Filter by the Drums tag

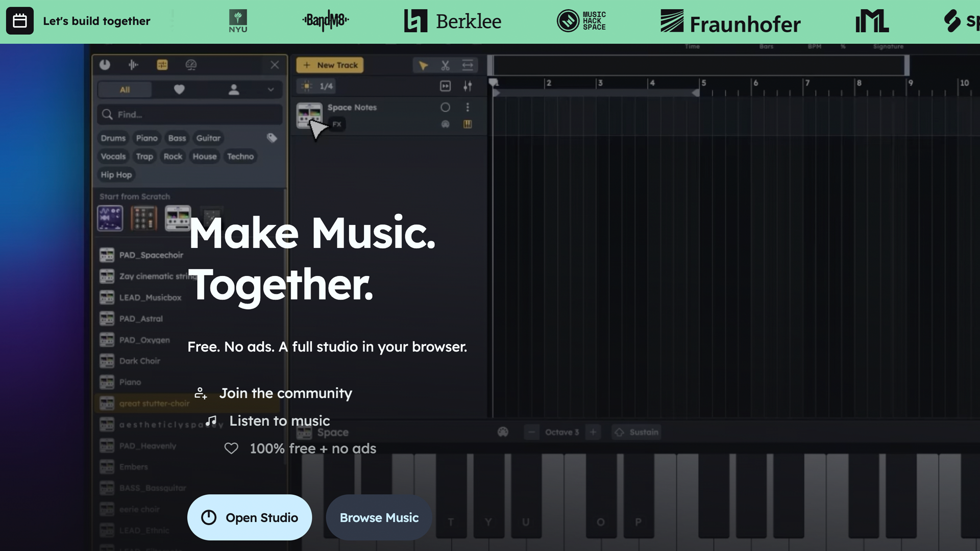(113, 138)
